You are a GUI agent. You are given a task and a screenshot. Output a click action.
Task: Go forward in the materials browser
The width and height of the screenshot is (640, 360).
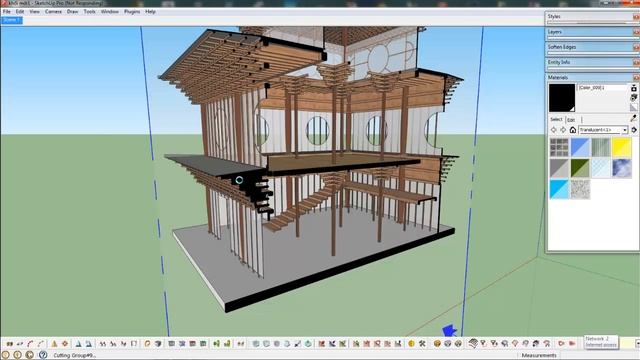[x=563, y=130]
